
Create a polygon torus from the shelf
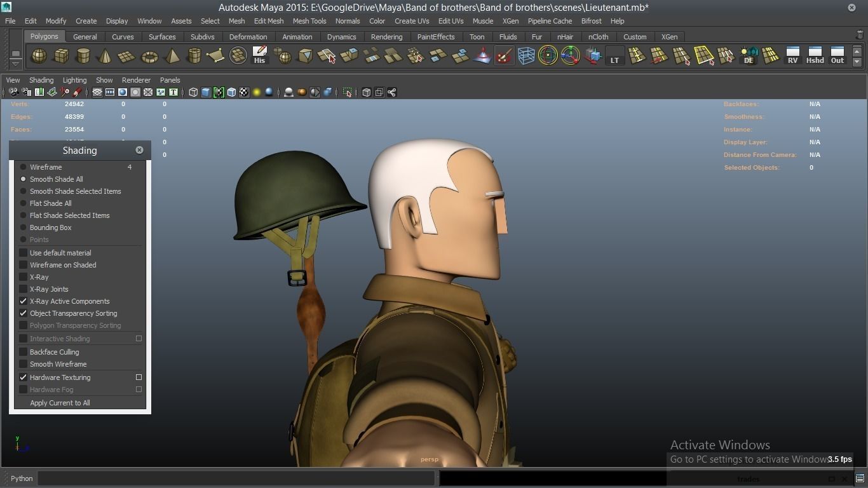[149, 56]
